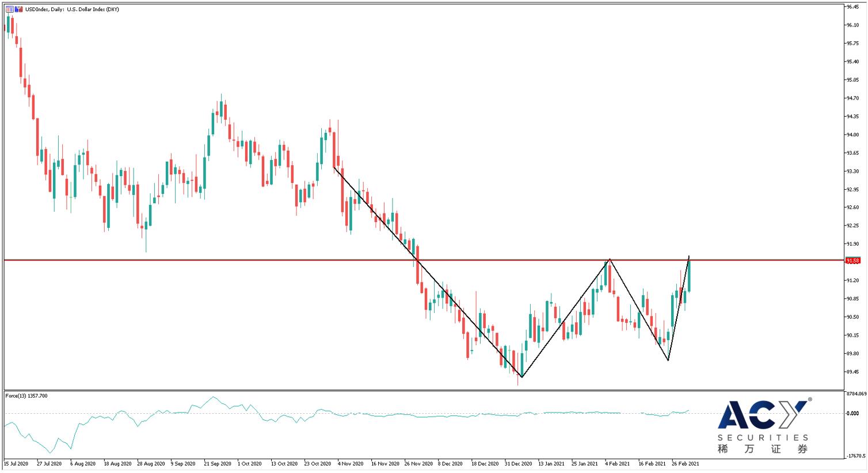Click the 91.90 price axis label
868x473 pixels.
coord(853,244)
